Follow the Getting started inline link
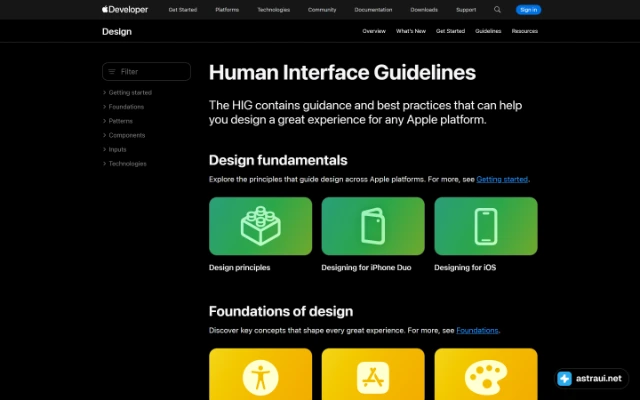This screenshot has height=400, width=640. click(x=502, y=179)
